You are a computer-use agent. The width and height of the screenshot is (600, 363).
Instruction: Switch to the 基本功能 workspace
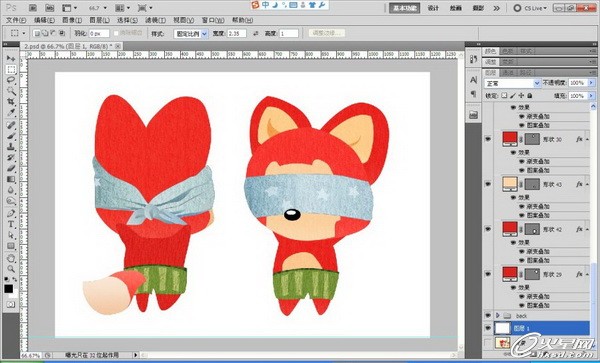pyautogui.click(x=405, y=8)
